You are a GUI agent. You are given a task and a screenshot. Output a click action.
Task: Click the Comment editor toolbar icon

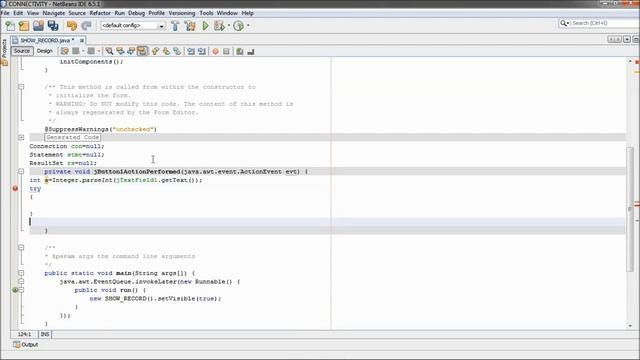tap(240, 51)
